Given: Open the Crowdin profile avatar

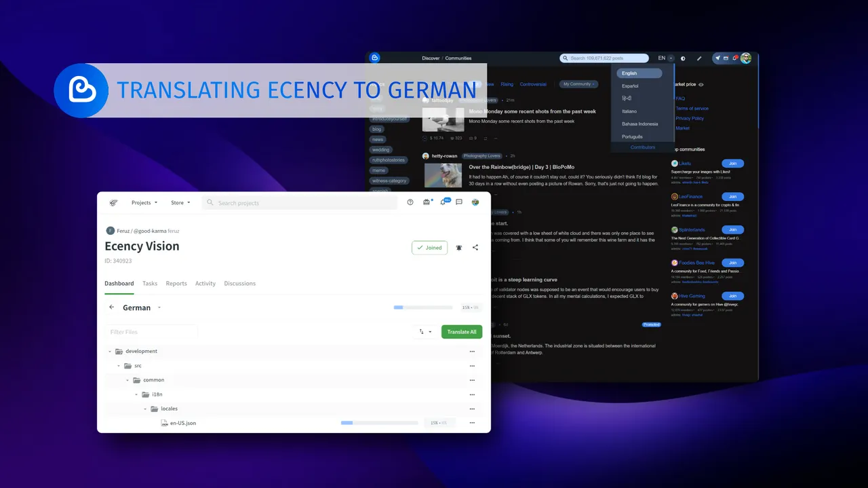Looking at the screenshot, I should (x=475, y=202).
